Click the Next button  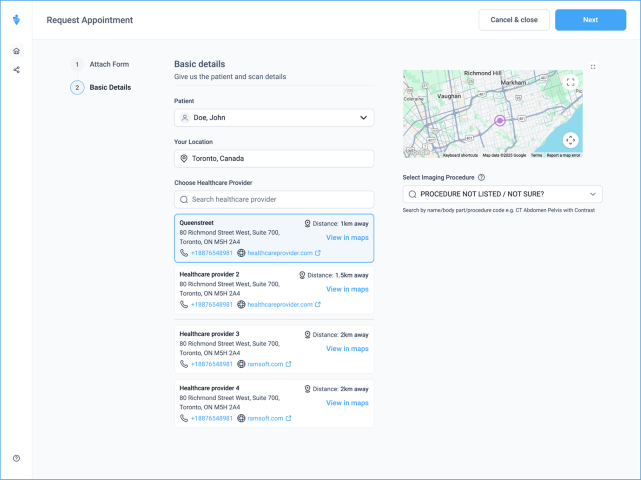point(590,20)
